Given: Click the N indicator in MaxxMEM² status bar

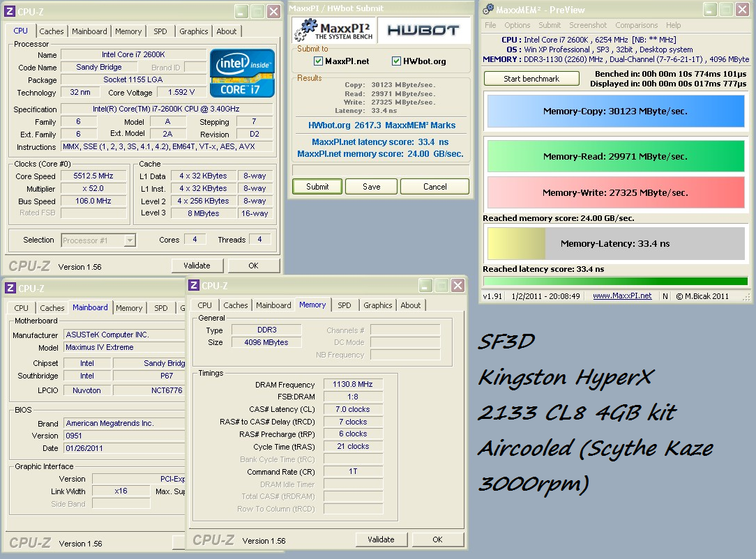Looking at the screenshot, I should pos(665,296).
